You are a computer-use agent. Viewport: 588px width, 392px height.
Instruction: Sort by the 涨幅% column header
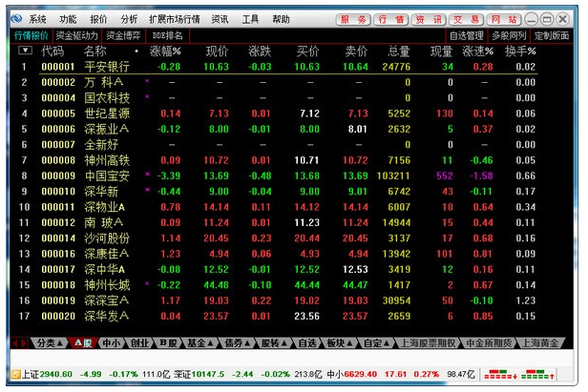(x=165, y=51)
